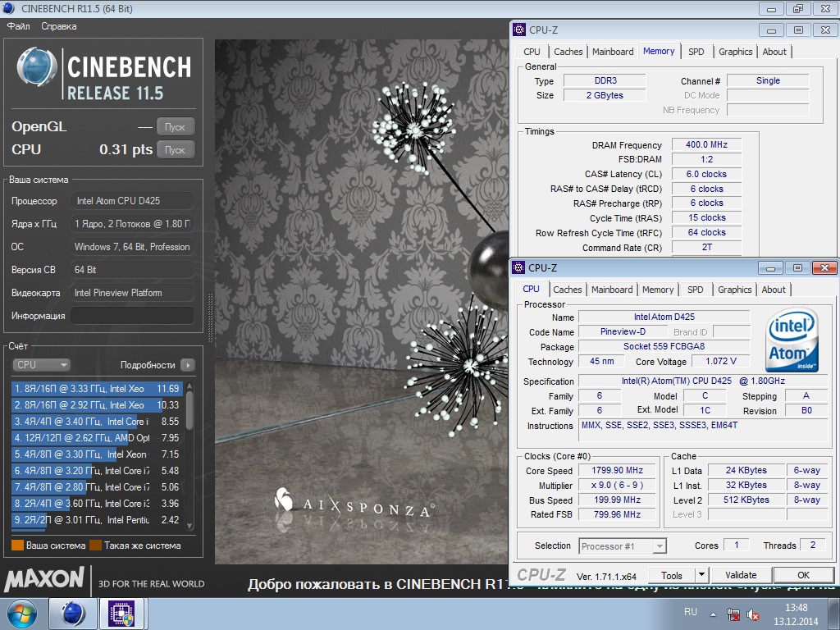Click the ranking list scroll-down arrow

pos(189,526)
